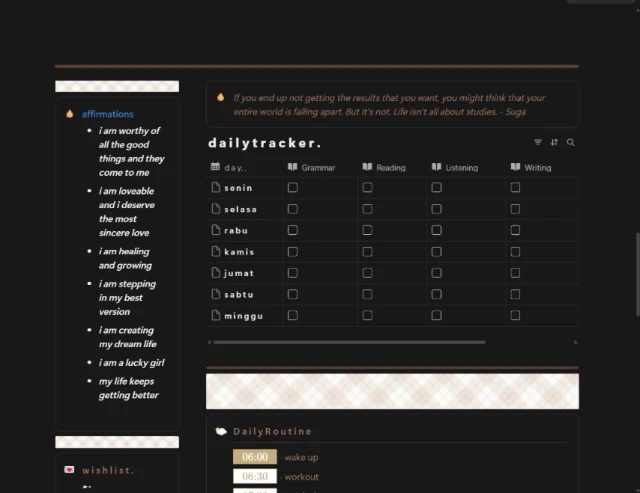Click 'my life keeps getting better' affirmation
Viewport: 640px width, 493px height.
(129, 388)
